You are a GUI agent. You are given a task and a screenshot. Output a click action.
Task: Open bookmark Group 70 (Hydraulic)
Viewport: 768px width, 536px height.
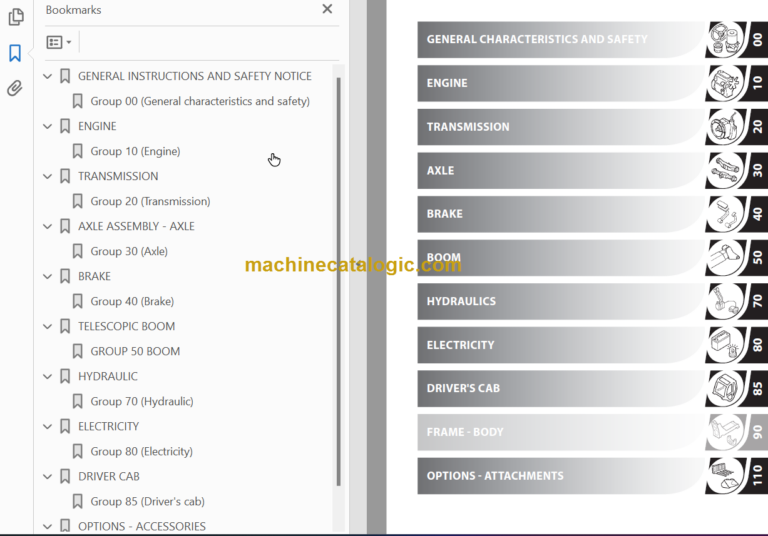point(142,401)
